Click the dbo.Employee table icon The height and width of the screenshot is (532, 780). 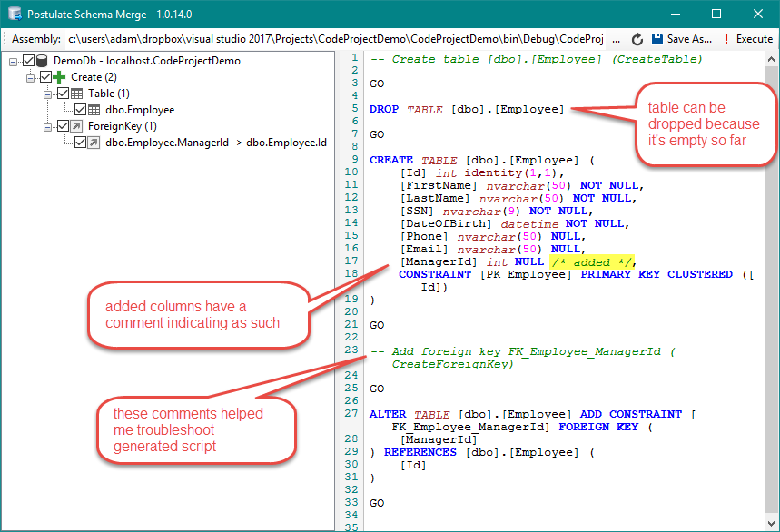(94, 110)
